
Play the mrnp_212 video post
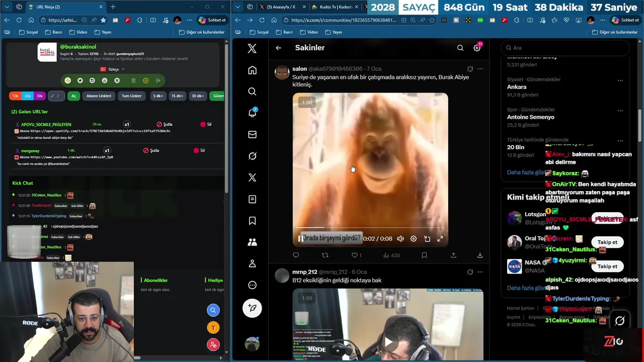point(388,342)
